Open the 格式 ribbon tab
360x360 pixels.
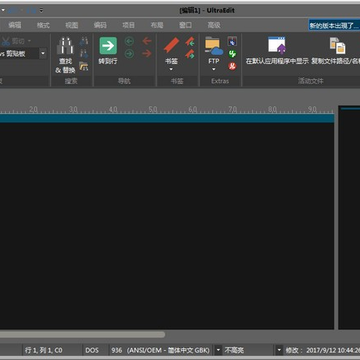[x=43, y=25]
